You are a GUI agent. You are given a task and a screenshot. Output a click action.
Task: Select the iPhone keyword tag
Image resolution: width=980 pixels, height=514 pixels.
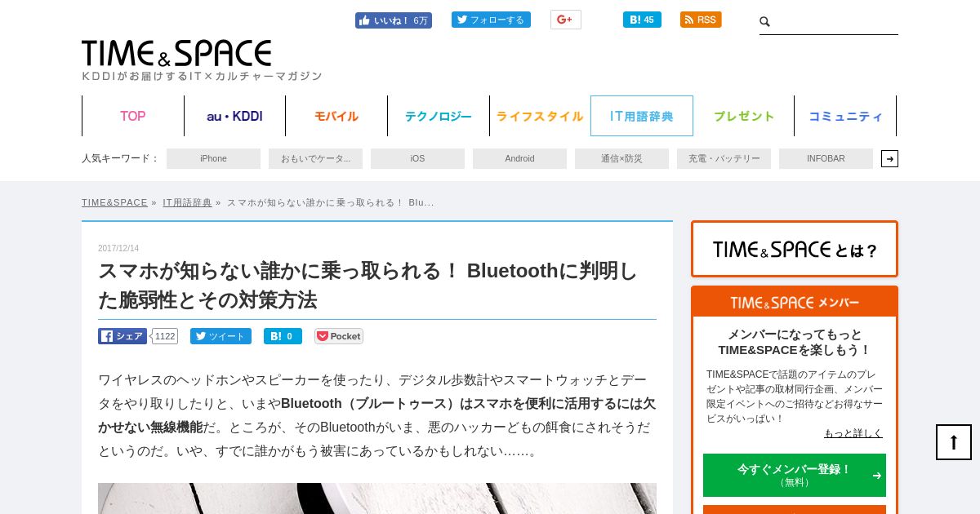(213, 158)
